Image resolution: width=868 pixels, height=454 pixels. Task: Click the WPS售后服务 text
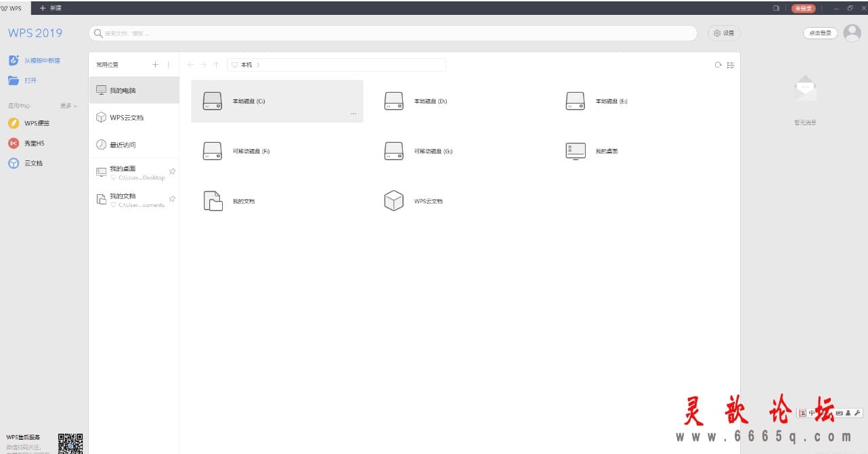(23, 437)
